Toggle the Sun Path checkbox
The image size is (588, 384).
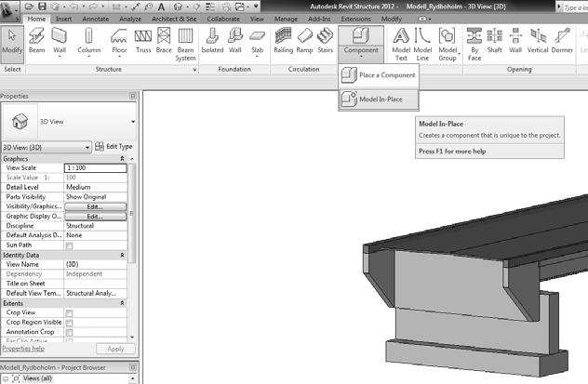pos(70,245)
